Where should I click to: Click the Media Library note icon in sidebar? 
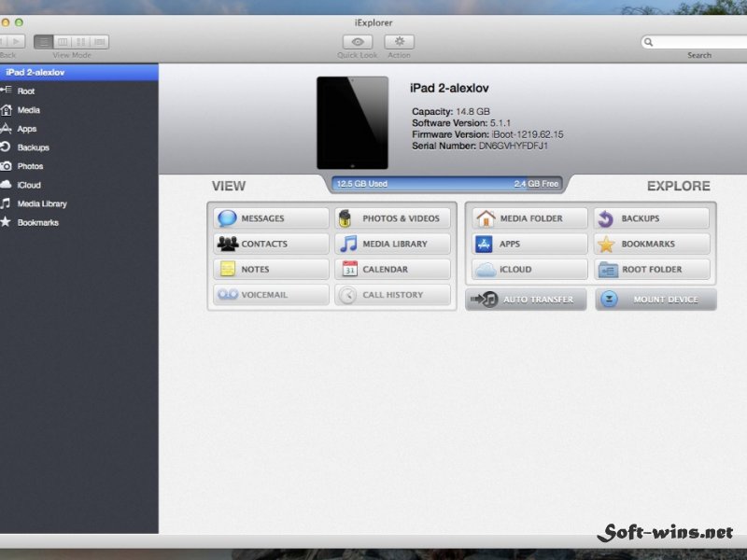[x=6, y=203]
